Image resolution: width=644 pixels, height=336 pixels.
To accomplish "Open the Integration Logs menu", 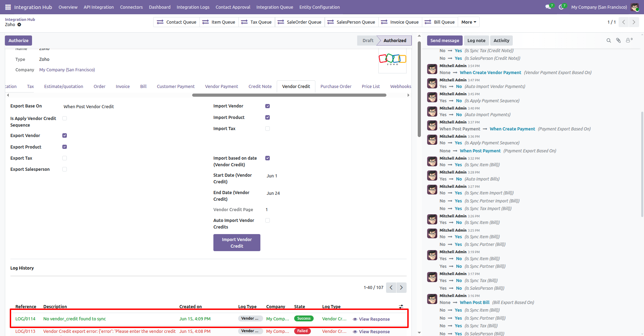I will [193, 7].
